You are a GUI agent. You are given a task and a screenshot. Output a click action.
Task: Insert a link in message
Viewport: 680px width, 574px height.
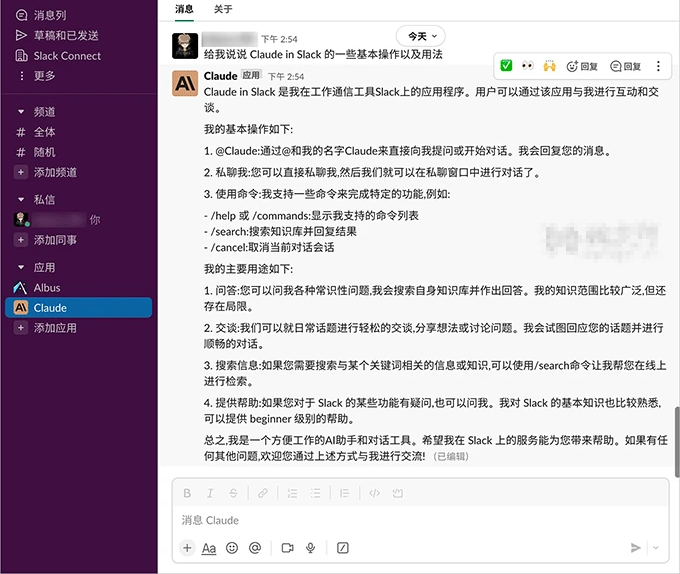point(262,493)
